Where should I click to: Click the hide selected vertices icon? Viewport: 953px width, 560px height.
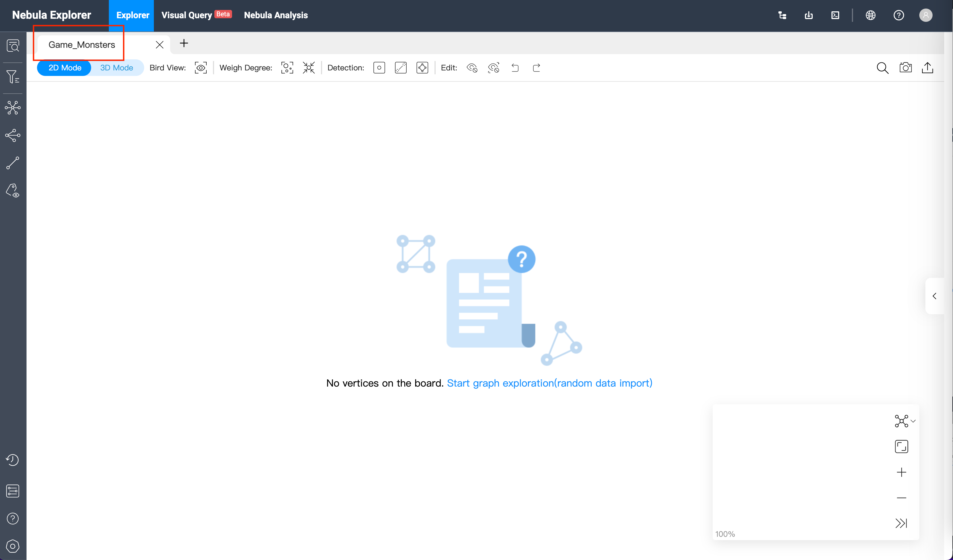[x=472, y=68]
